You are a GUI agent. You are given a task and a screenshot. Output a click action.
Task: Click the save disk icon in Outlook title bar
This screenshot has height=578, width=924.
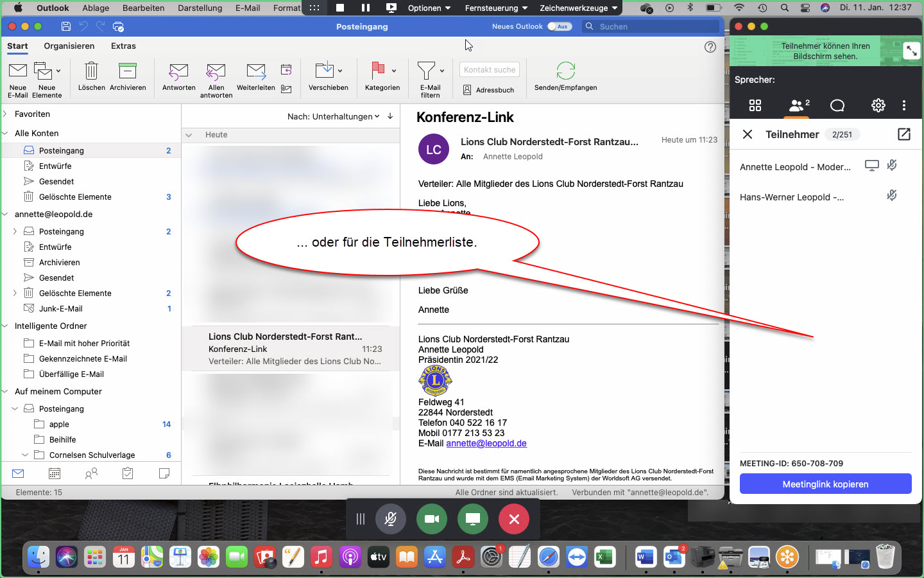tap(65, 26)
